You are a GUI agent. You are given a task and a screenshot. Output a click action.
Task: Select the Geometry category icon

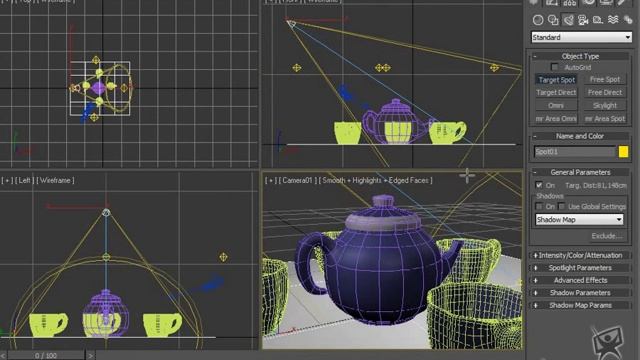(538, 20)
